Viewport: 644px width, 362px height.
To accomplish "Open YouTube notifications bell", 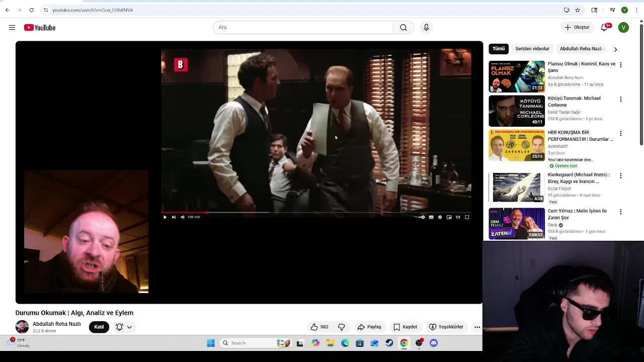I will coord(604,28).
